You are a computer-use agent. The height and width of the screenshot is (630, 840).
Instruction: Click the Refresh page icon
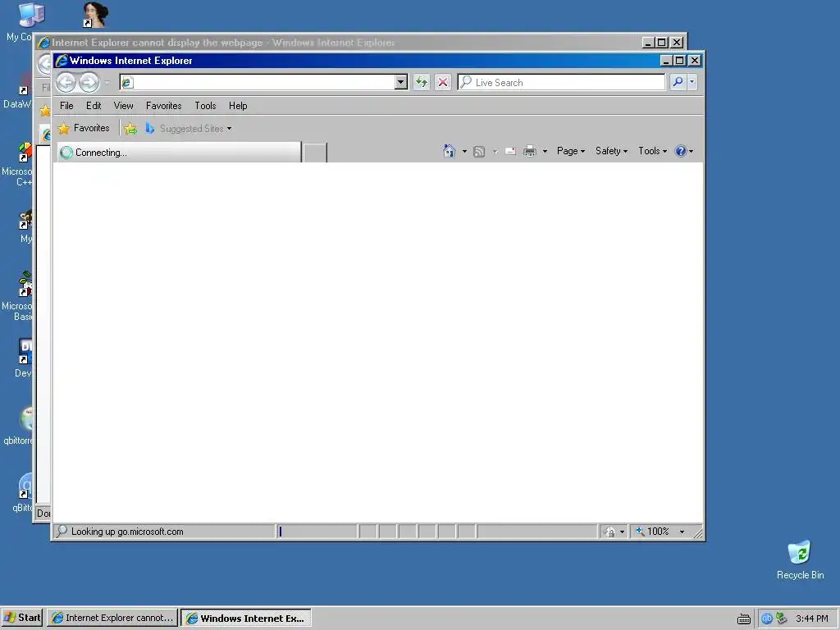(x=422, y=82)
